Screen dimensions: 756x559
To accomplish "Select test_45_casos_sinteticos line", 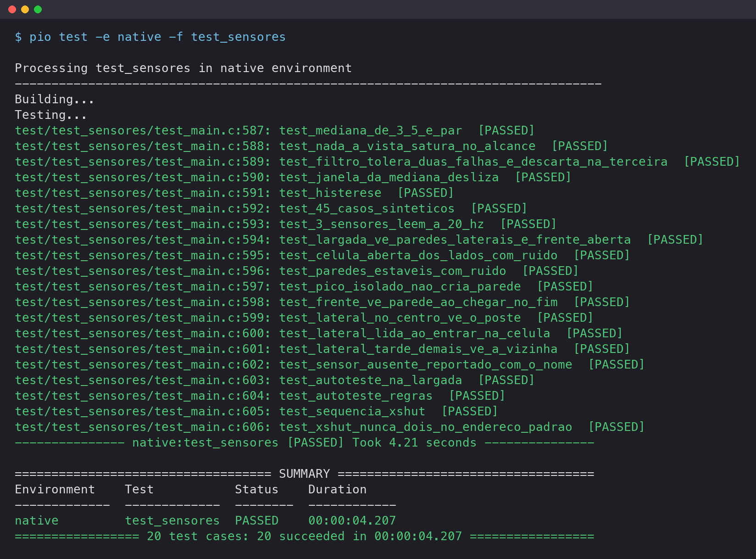I will (271, 209).
